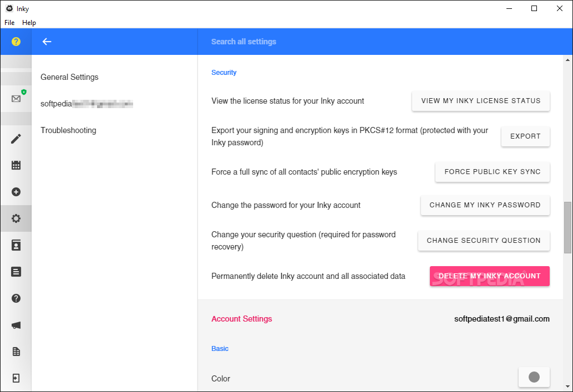
Task: Click the vertical scrollbar thumb
Action: click(567, 227)
